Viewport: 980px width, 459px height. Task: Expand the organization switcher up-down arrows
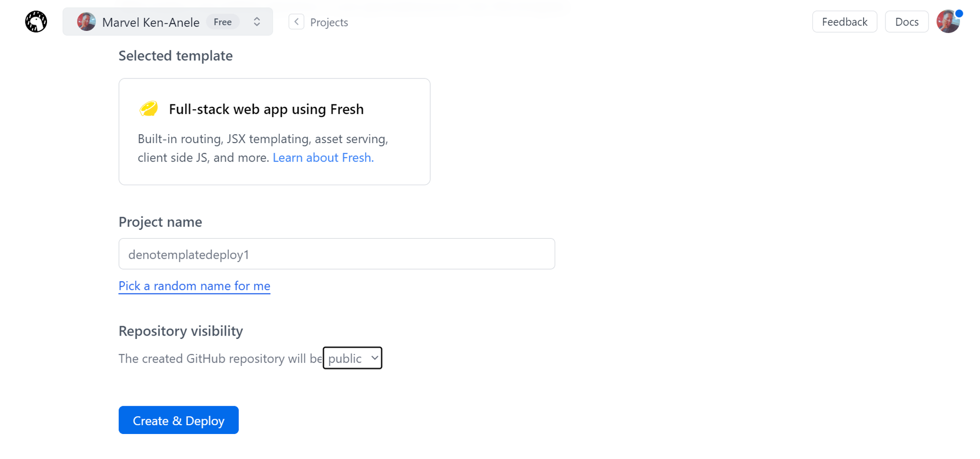257,22
